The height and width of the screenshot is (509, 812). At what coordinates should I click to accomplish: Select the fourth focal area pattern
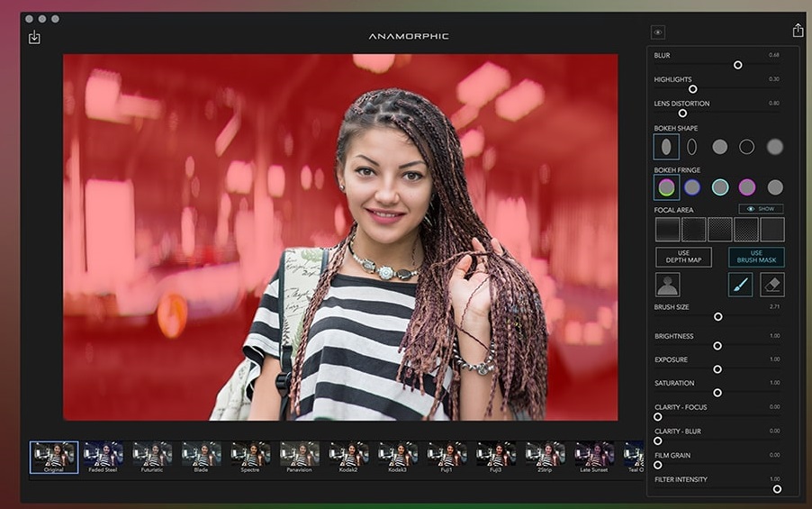coord(746,229)
